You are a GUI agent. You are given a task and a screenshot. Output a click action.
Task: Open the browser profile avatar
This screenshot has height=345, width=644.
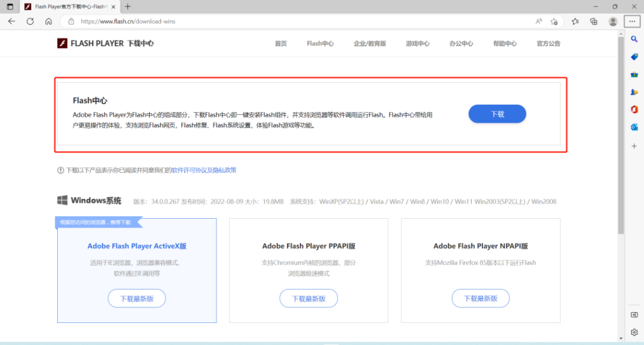(x=613, y=21)
